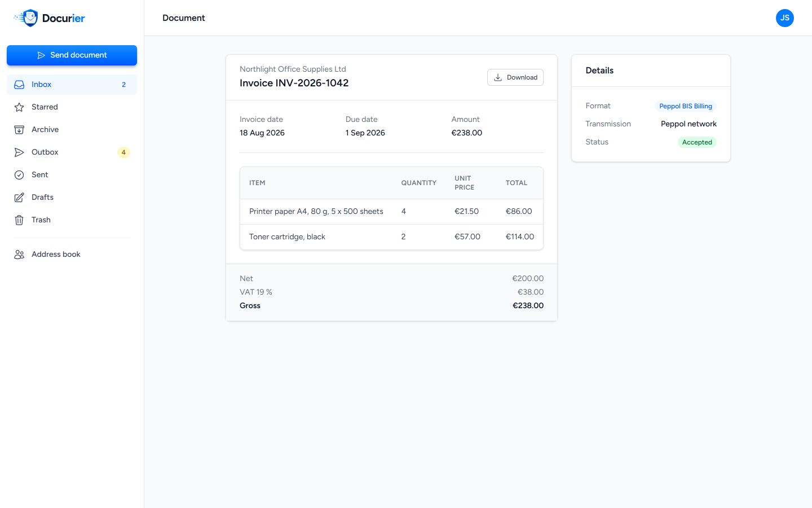Open the Inbox folder
This screenshot has height=508, width=812.
[x=72, y=85]
